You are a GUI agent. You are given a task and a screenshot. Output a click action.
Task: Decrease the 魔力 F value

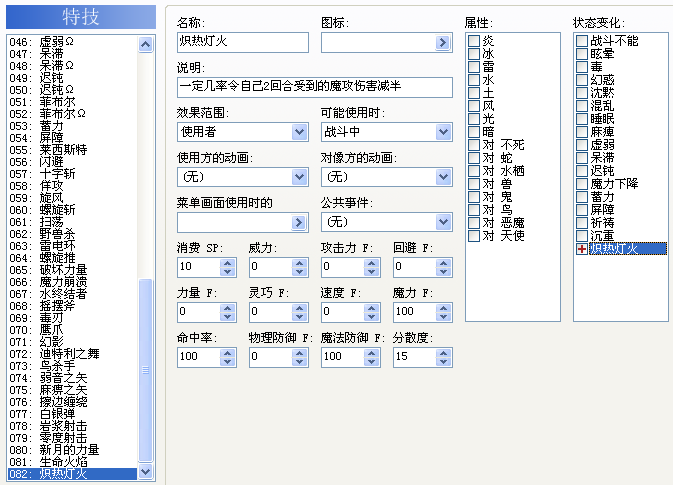coord(443,317)
